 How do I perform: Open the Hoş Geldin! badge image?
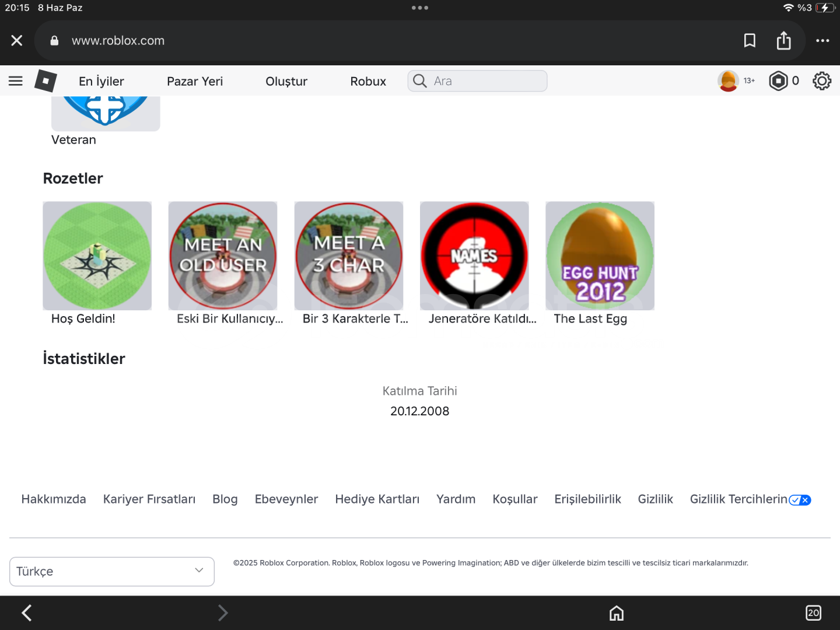click(x=97, y=256)
